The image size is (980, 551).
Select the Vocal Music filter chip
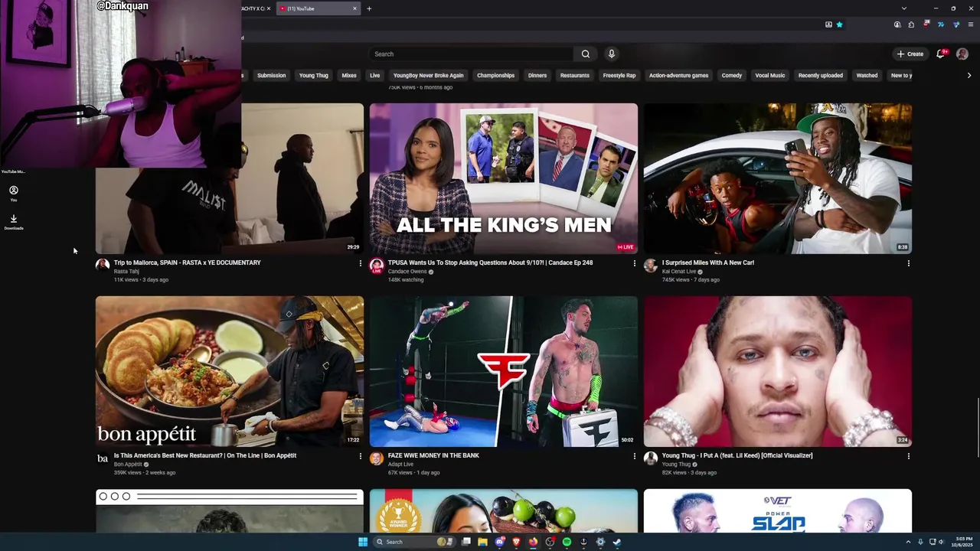pyautogui.click(x=770, y=75)
